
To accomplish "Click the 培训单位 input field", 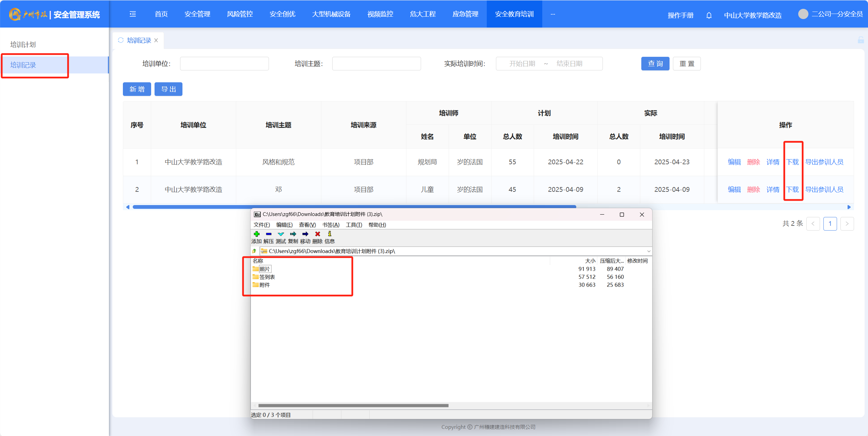I will point(224,64).
